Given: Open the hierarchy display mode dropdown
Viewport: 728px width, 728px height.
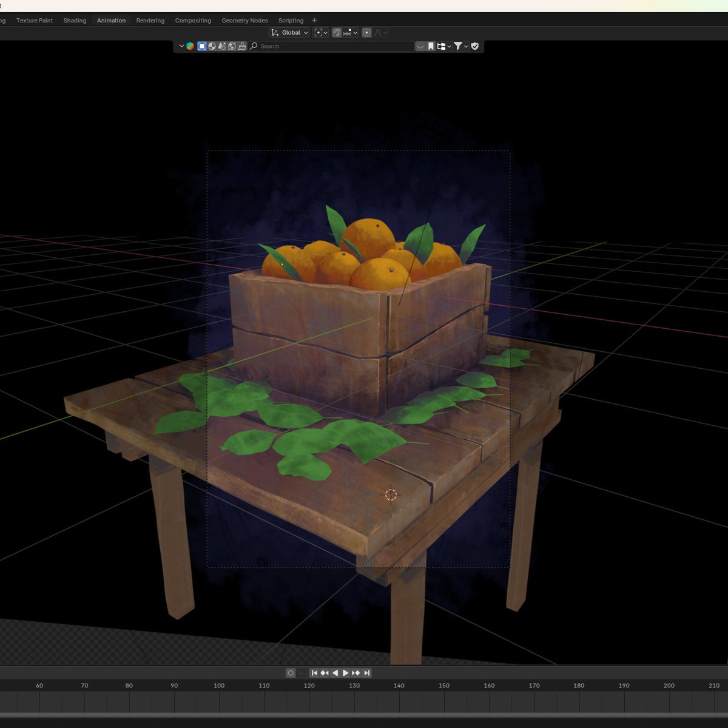Looking at the screenshot, I should 444,46.
